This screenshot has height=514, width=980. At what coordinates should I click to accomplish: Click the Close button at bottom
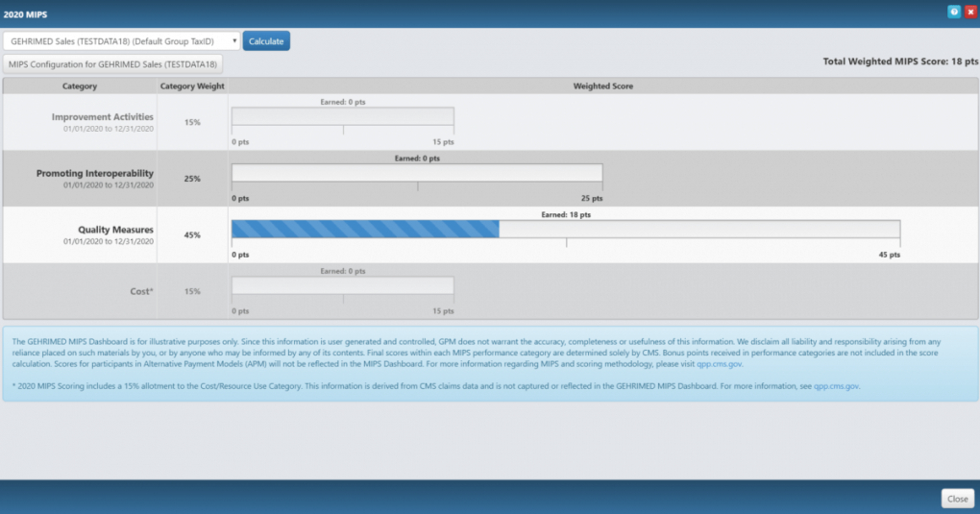(958, 499)
